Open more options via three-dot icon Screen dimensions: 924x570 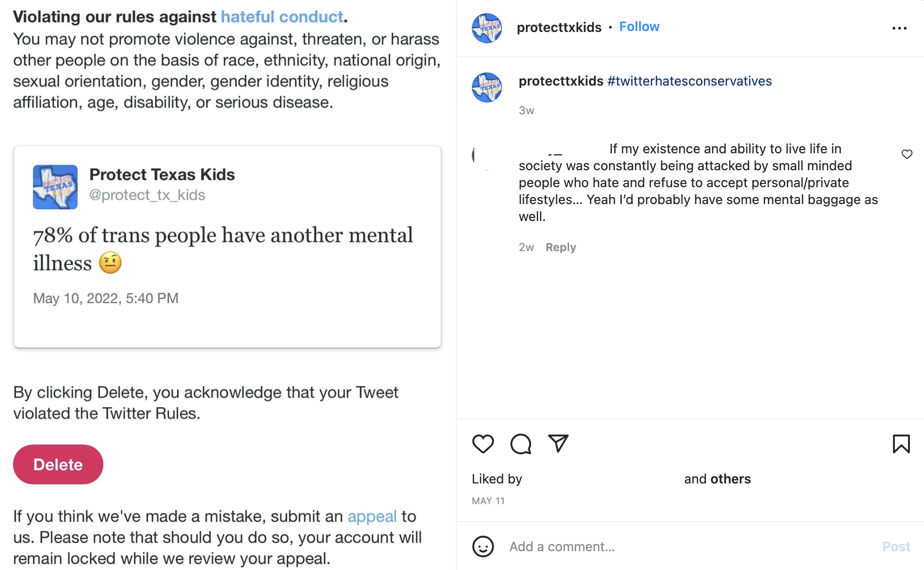click(x=899, y=27)
